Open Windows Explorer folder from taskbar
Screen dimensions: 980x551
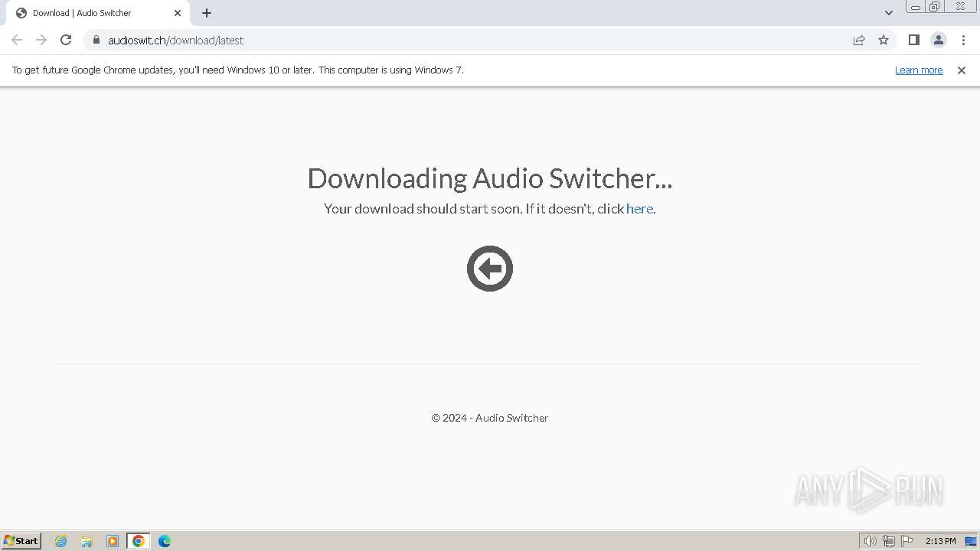(87, 541)
